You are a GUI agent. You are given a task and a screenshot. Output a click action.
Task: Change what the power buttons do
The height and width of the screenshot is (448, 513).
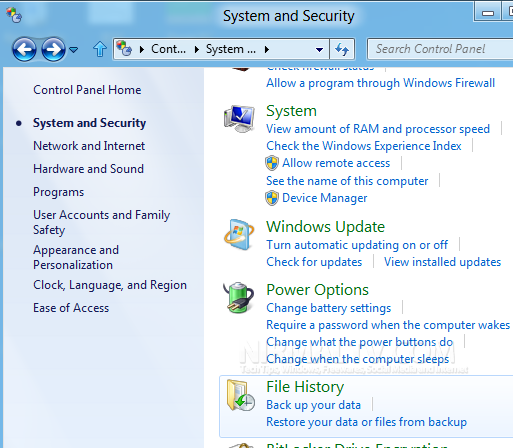coord(360,342)
